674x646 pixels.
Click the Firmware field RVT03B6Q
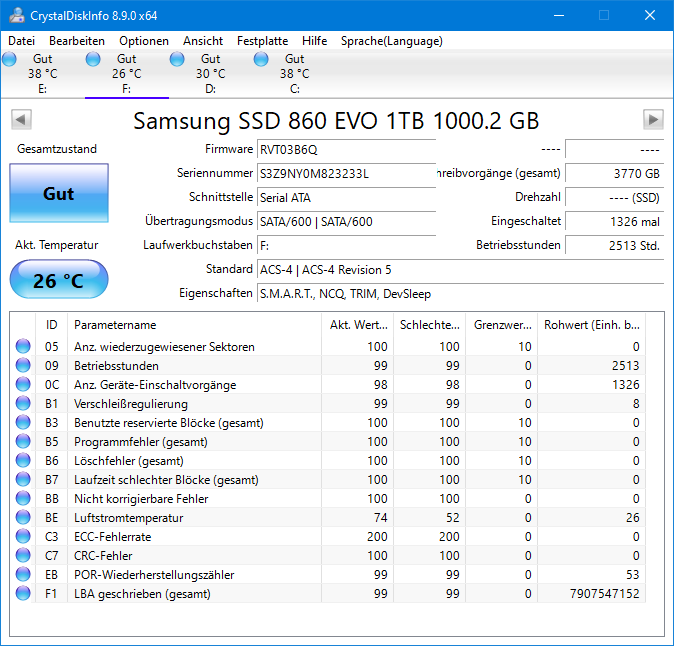(346, 150)
